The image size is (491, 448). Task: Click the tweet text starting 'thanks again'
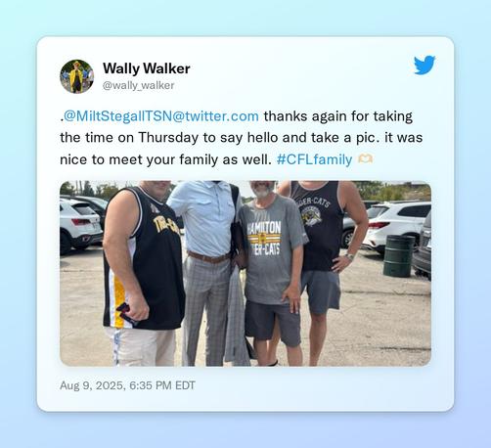coord(242,138)
